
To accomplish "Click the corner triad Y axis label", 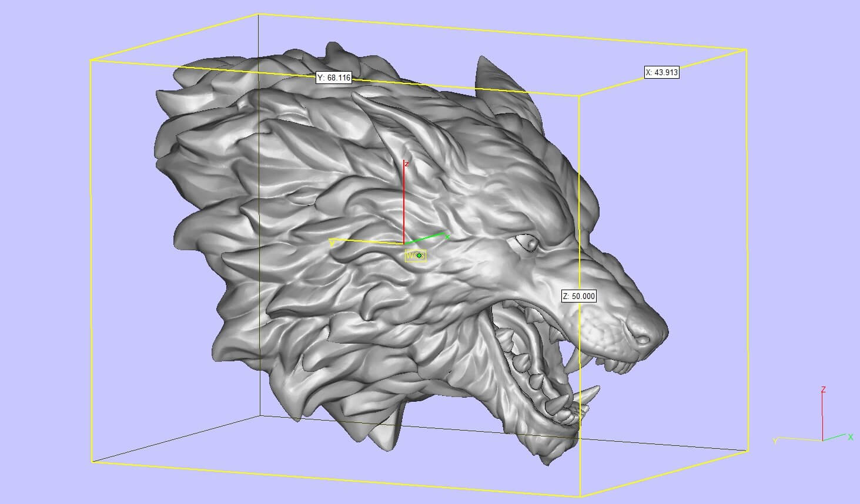I will pos(775,441).
